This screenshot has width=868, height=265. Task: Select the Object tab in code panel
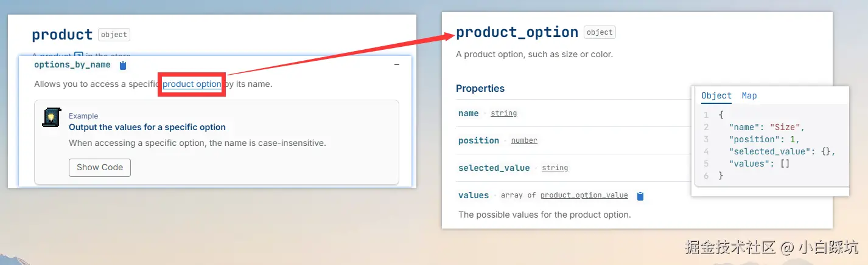coord(716,95)
